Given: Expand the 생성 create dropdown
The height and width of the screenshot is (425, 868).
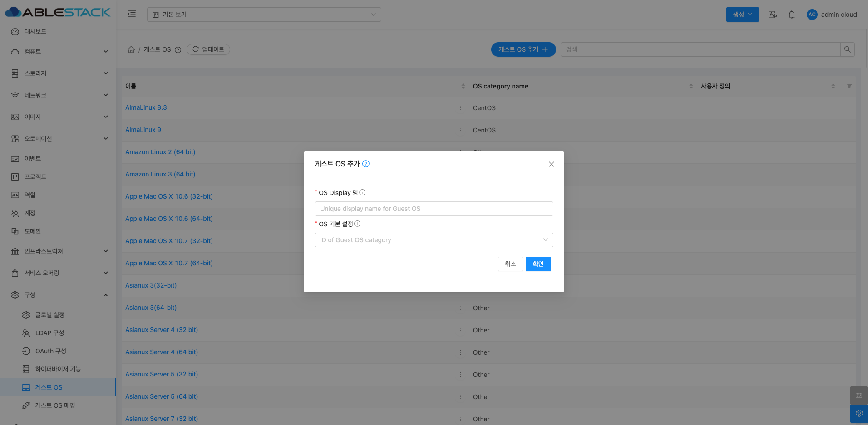Looking at the screenshot, I should pyautogui.click(x=742, y=15).
